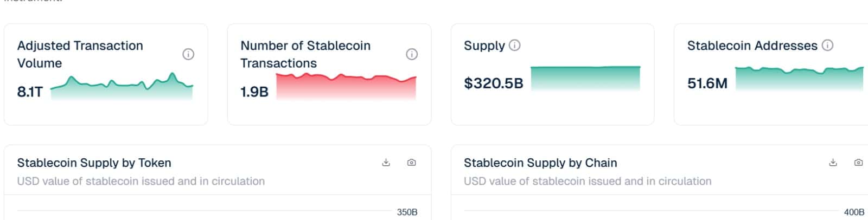Click the Stablecoin Supply by Chain heading
The image size is (868, 220).
coord(540,163)
